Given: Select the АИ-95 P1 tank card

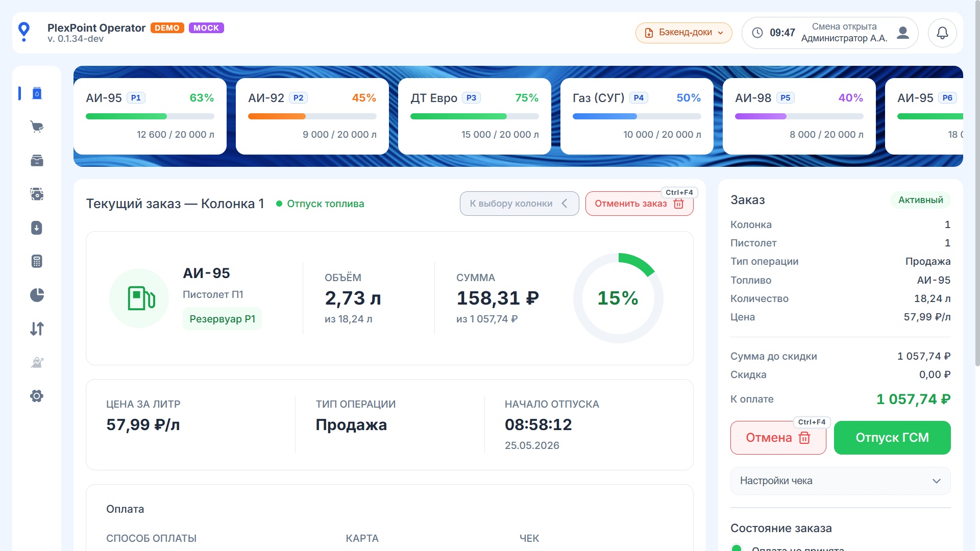Looking at the screenshot, I should (150, 116).
